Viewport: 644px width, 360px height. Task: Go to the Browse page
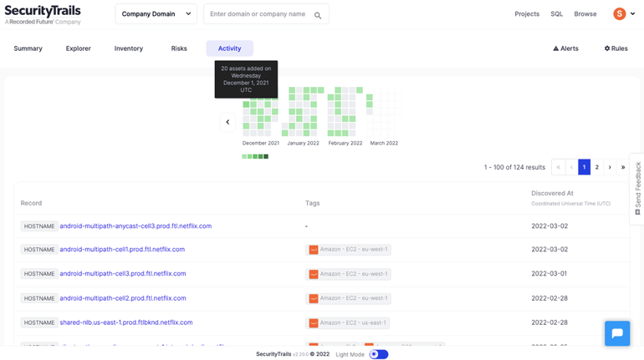click(x=585, y=14)
